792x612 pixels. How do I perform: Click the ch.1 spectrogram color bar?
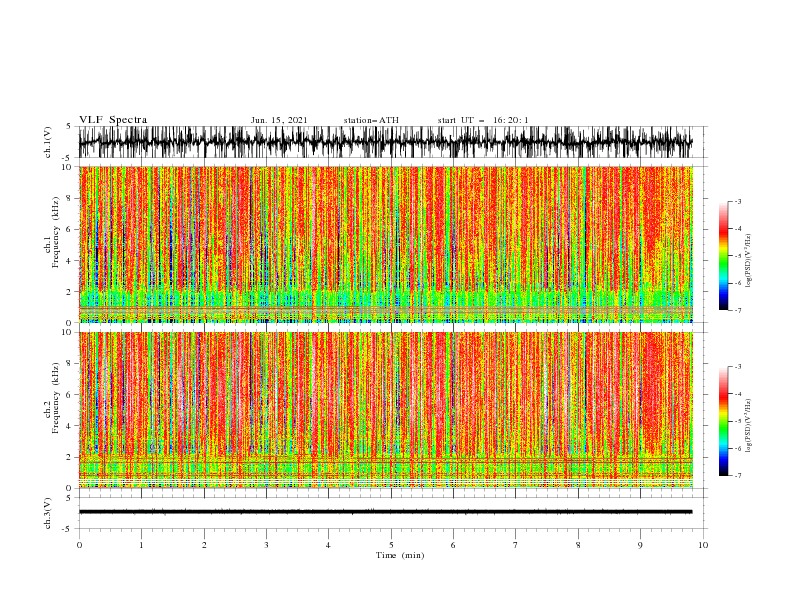click(723, 256)
